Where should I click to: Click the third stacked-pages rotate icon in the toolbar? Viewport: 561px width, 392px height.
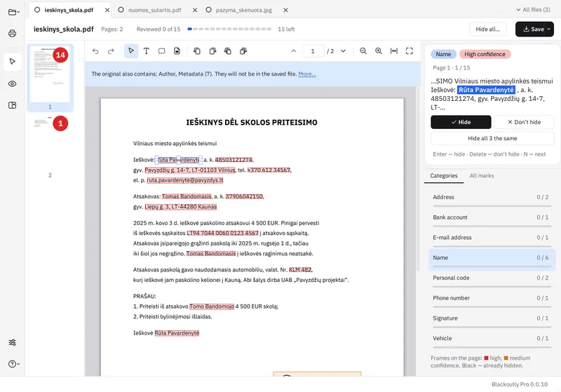tap(227, 51)
